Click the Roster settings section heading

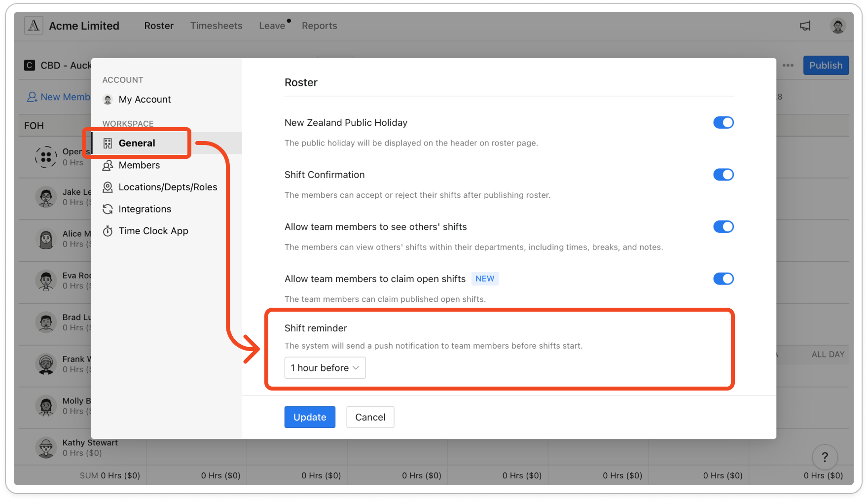click(x=301, y=83)
